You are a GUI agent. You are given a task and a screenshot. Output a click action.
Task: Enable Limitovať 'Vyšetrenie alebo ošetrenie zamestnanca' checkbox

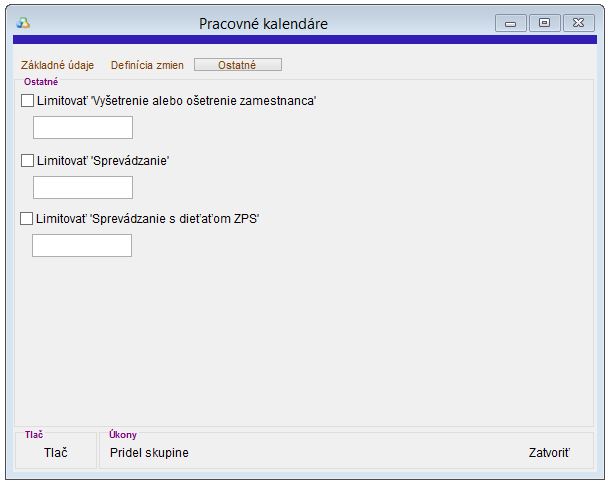click(27, 101)
